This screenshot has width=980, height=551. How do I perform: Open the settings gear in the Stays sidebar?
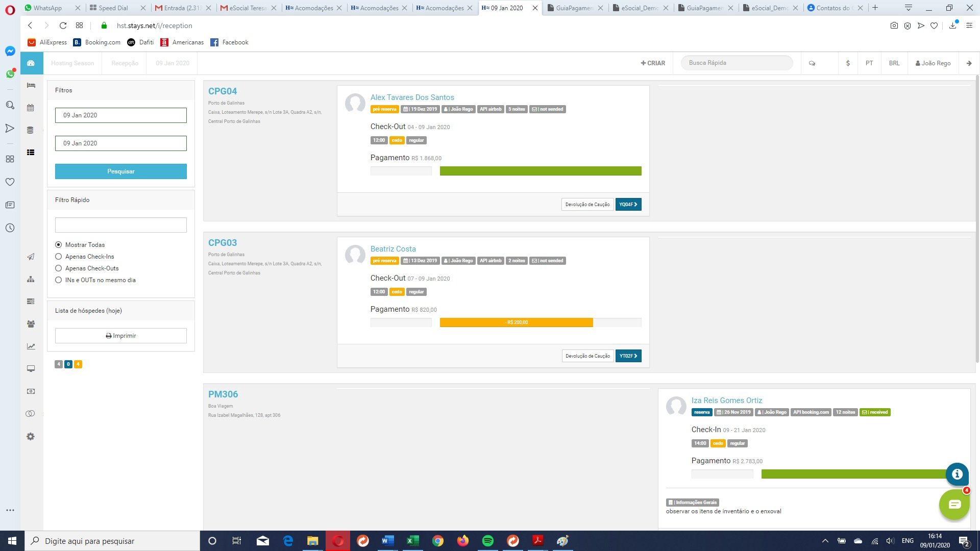pos(31,437)
